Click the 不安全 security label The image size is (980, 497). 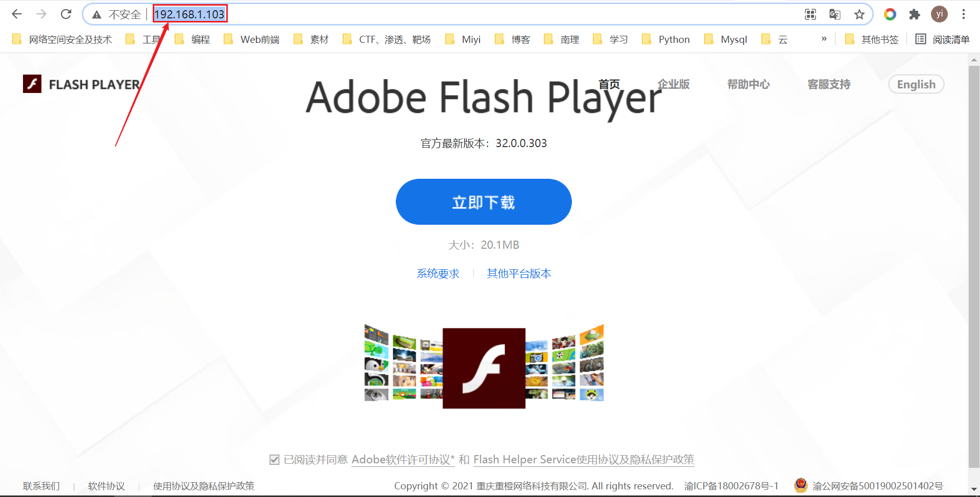click(125, 14)
